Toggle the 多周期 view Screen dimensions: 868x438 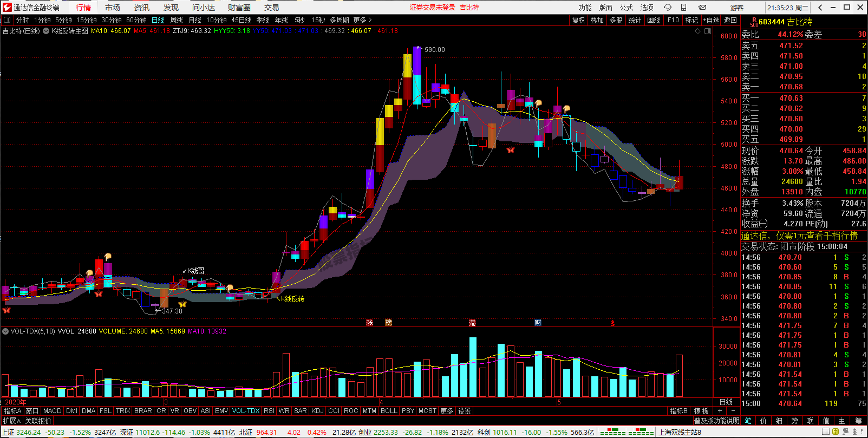coord(340,20)
